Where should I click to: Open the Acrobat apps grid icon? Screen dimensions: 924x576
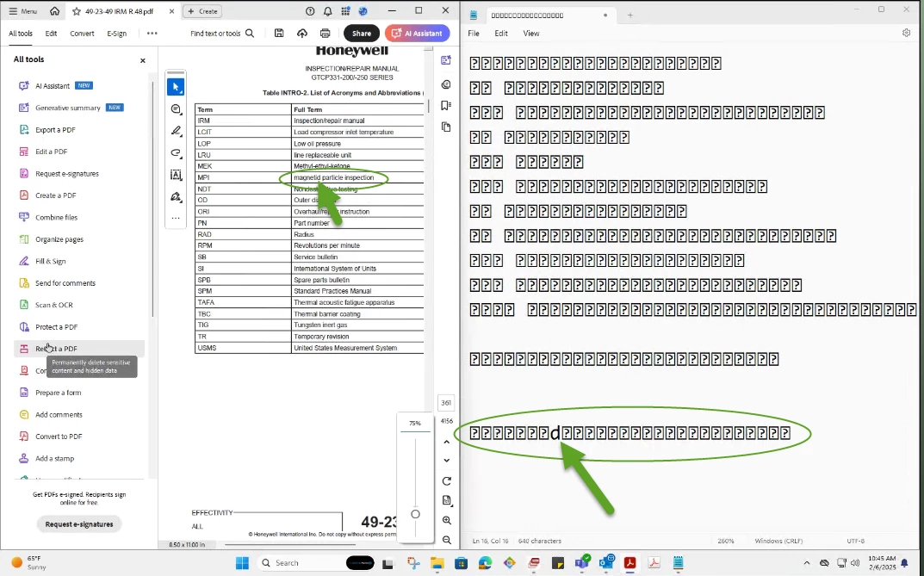[x=345, y=11]
